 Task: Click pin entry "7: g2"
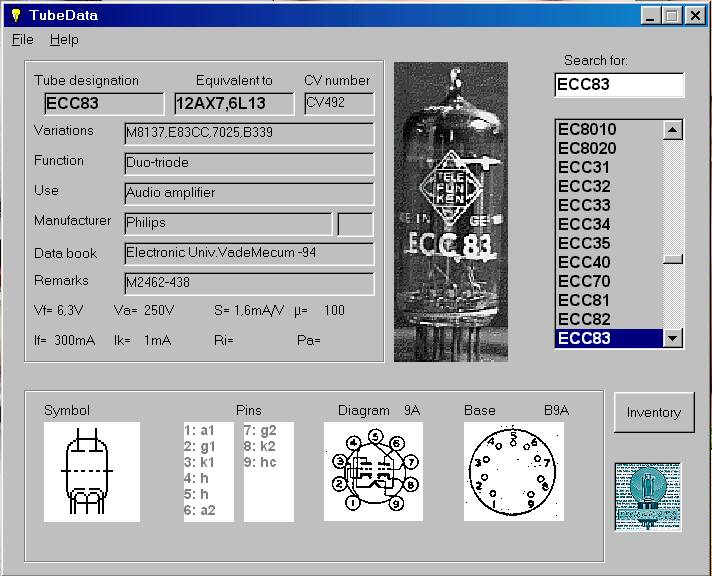point(260,430)
